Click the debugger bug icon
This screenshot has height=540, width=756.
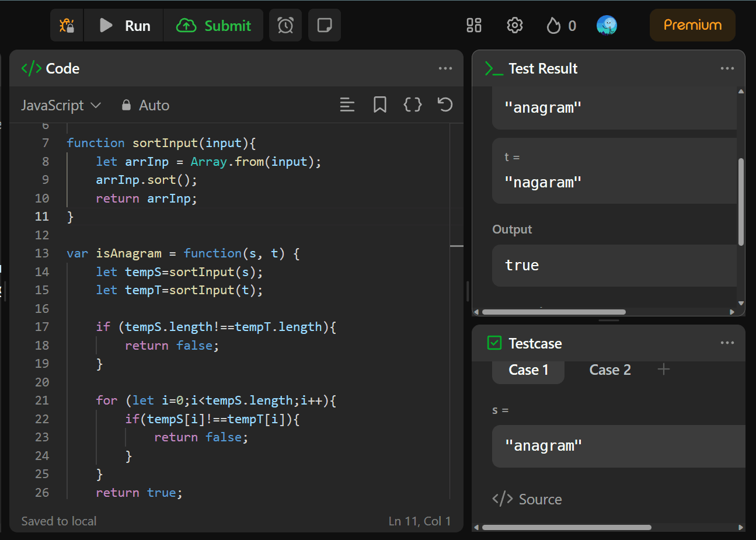click(67, 25)
